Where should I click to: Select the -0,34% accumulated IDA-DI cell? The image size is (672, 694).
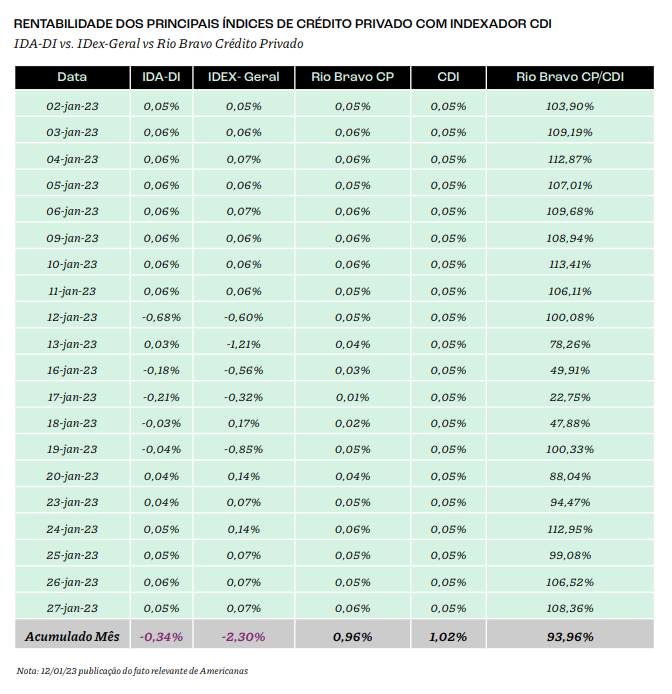click(161, 636)
